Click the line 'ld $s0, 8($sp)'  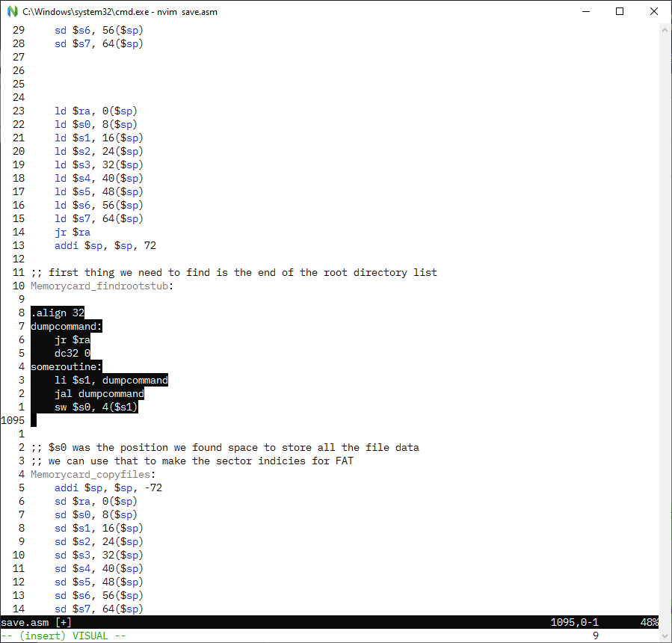pyautogui.click(x=96, y=124)
